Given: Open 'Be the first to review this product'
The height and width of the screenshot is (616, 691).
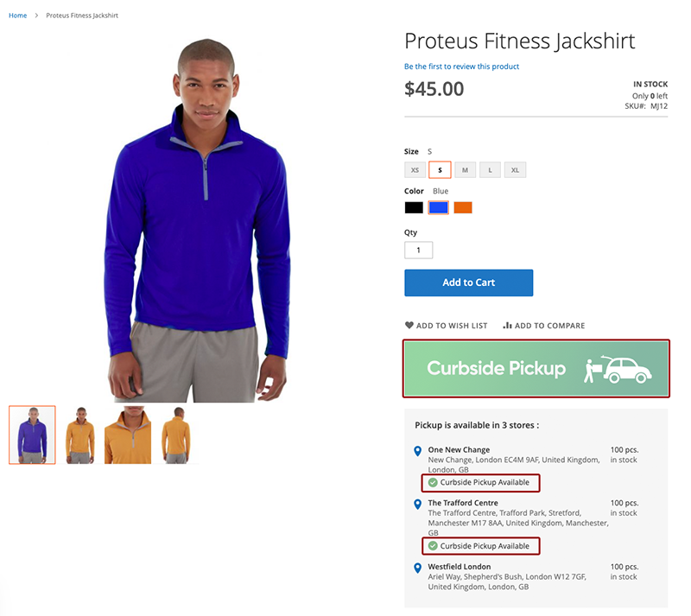Looking at the screenshot, I should (x=461, y=67).
